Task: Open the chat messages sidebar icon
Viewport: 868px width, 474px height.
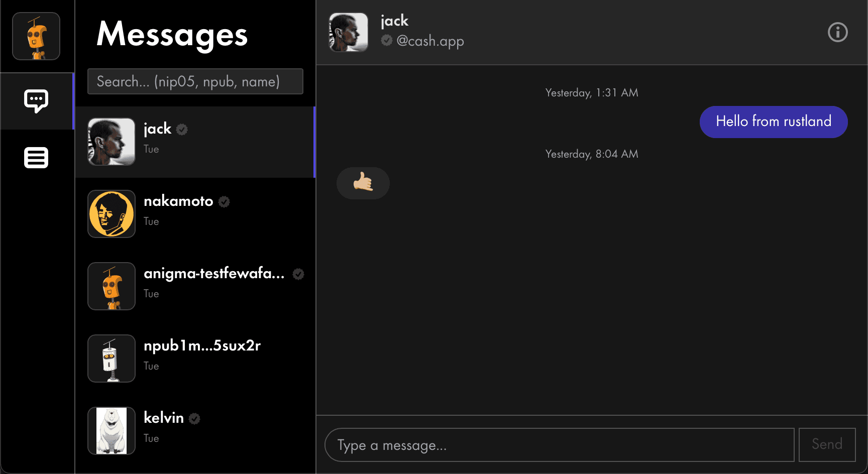Action: click(36, 101)
